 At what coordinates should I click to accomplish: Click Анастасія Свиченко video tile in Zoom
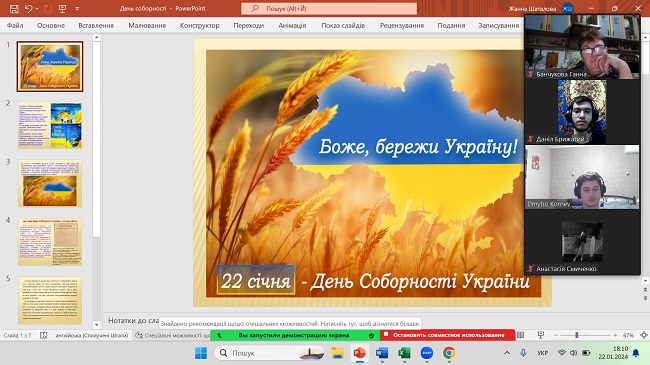(x=582, y=242)
